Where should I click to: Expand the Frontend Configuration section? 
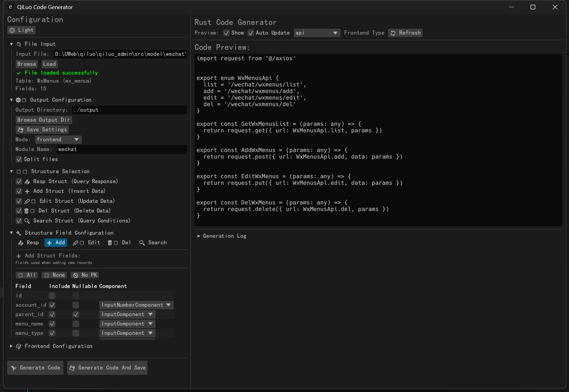(12, 346)
